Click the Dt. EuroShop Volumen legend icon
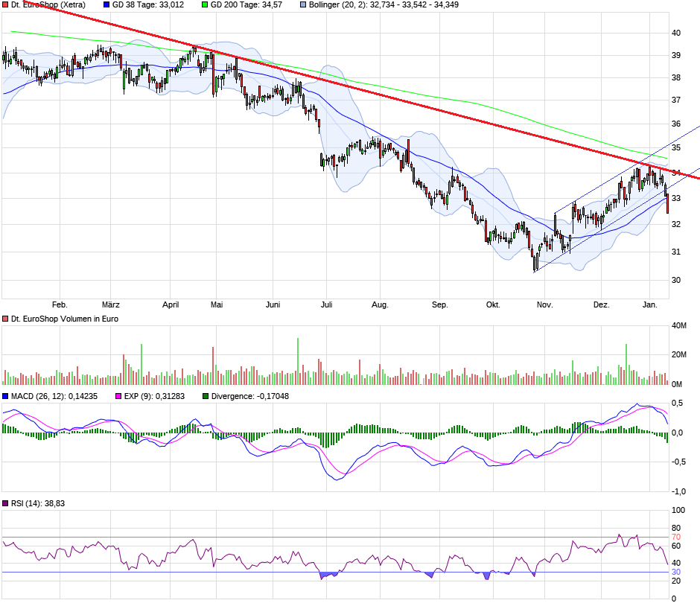 [5, 317]
